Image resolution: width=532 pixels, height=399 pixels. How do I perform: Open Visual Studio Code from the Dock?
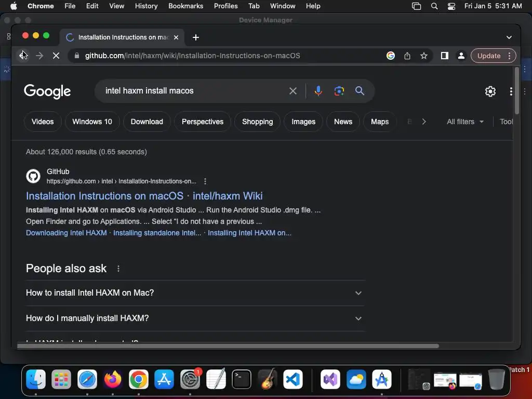point(293,379)
